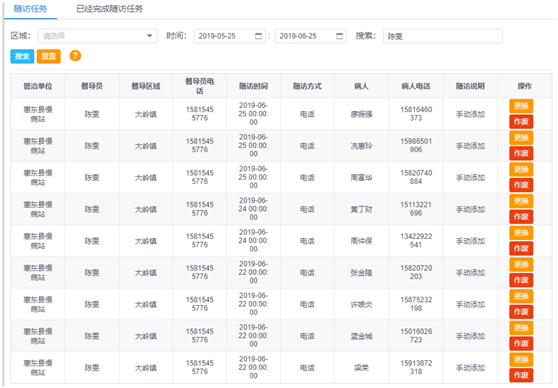This screenshot has width=558, height=388.
Task: Select patient phone cell 13422922541
Action: pyautogui.click(x=416, y=241)
